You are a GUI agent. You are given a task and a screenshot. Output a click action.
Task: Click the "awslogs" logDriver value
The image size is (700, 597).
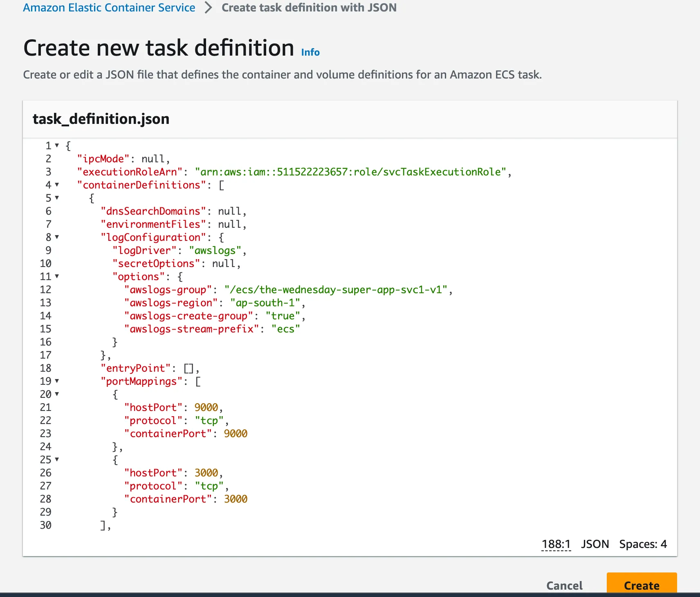click(x=215, y=250)
